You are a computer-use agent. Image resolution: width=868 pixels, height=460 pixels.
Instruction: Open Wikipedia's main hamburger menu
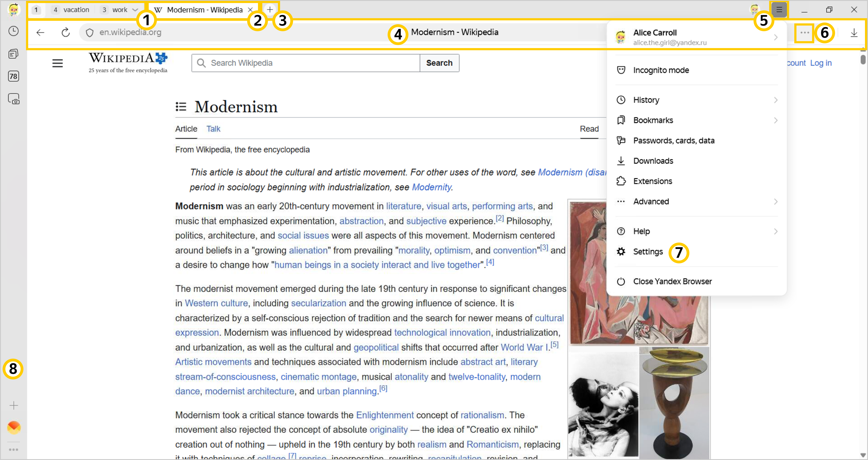[58, 63]
